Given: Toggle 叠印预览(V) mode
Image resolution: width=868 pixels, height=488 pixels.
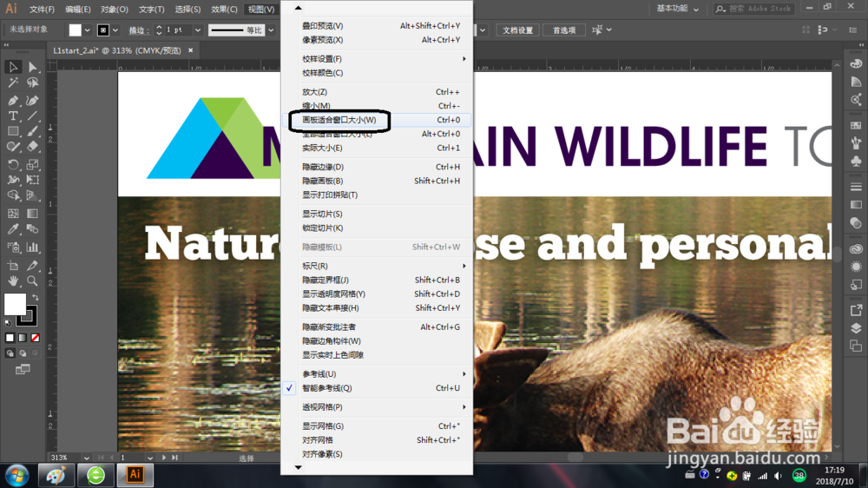Looking at the screenshot, I should [x=377, y=25].
